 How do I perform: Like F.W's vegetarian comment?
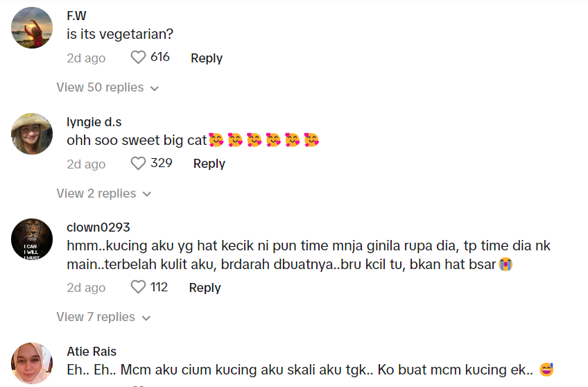(138, 58)
